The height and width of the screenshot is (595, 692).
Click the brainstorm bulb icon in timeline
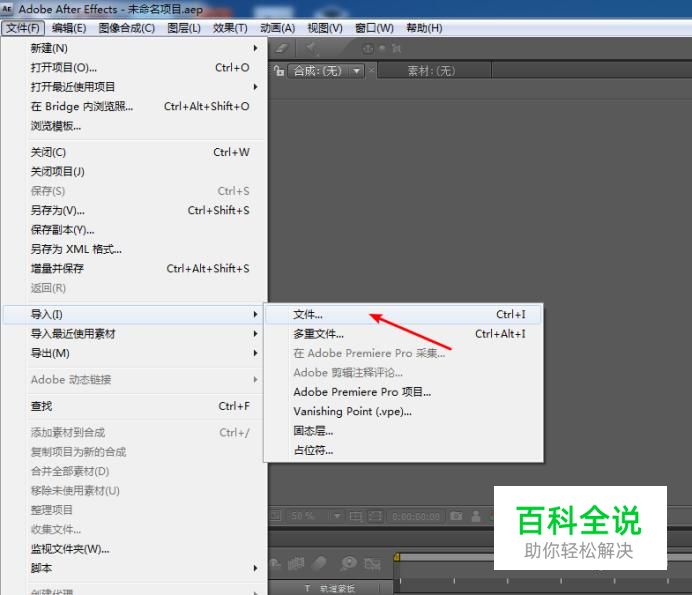pos(349,563)
